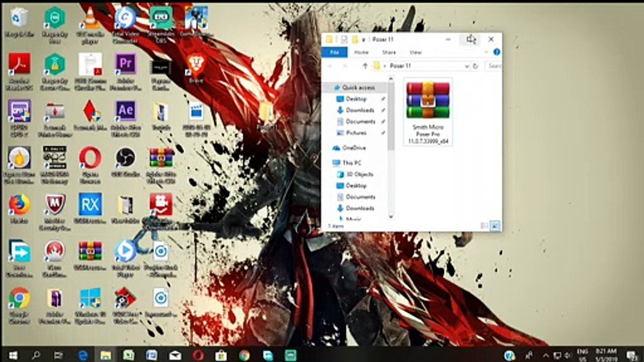The height and width of the screenshot is (362, 644).
Task: Open the Quick Access Toolbar customize dropdown
Action: coord(364,39)
